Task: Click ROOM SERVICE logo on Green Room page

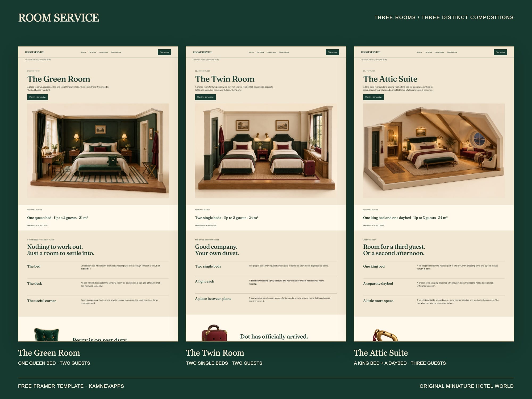Action: pyautogui.click(x=35, y=52)
